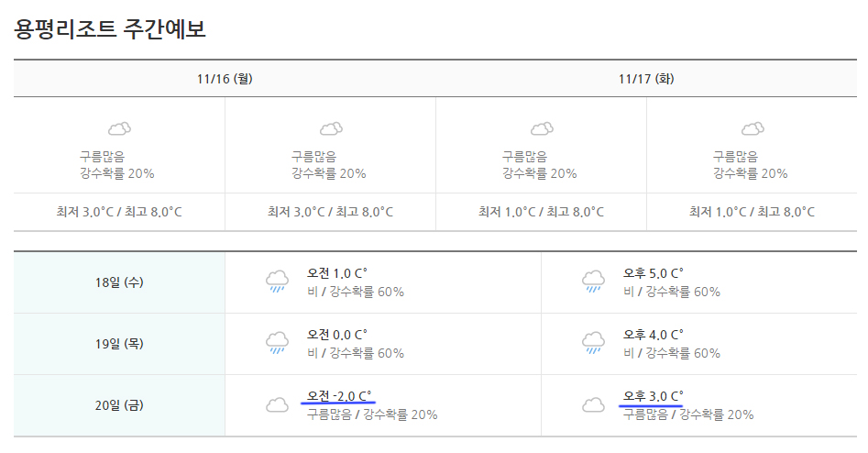
Task: Click the cloud icon for 20일 오후
Action: click(593, 405)
